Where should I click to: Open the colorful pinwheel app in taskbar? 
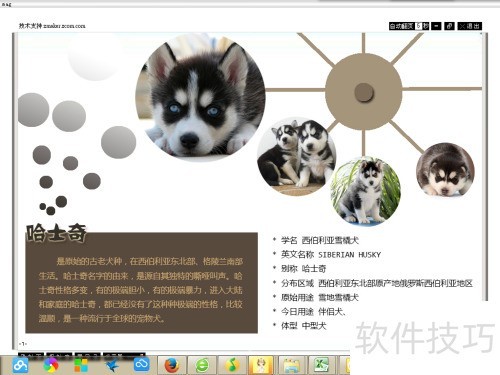coord(51,365)
